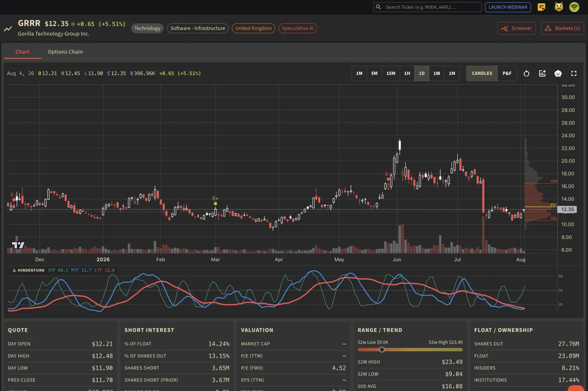The image size is (588, 391).
Task: Click the MARKET CAP row label
Action: [x=255, y=344]
